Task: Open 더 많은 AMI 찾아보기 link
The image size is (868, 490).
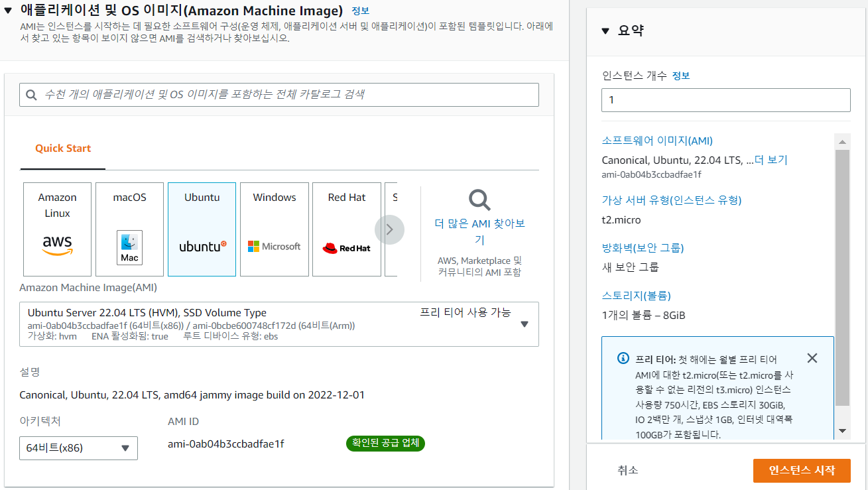Action: [x=479, y=231]
